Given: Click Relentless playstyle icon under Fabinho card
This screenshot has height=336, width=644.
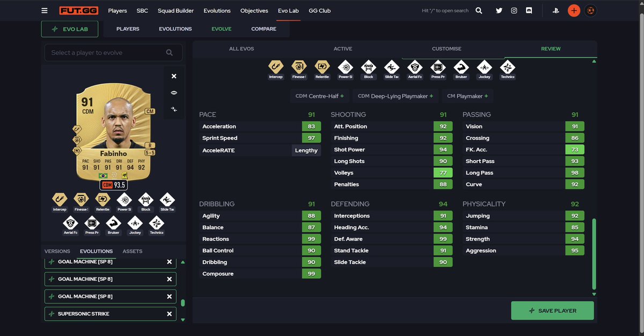Looking at the screenshot, I should (103, 200).
